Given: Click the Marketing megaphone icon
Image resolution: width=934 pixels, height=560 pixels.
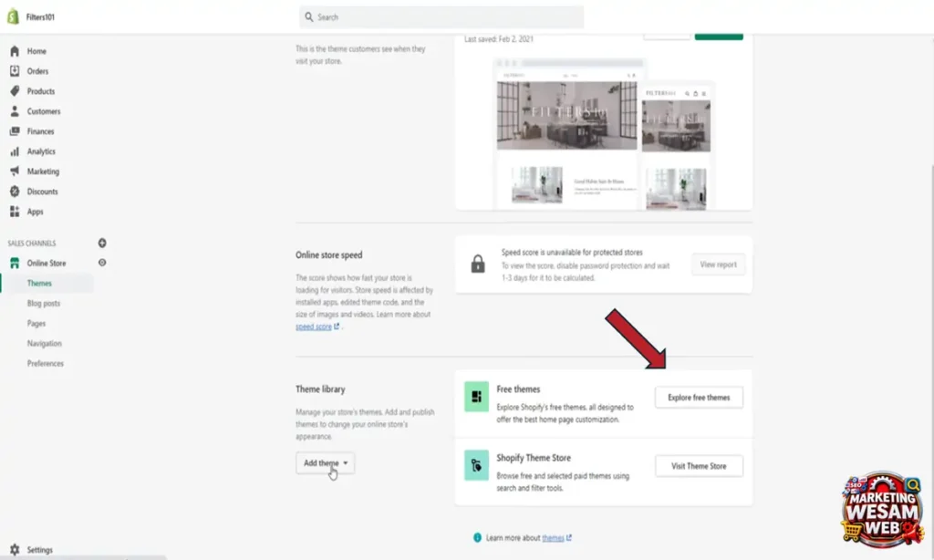Looking at the screenshot, I should click(x=15, y=171).
